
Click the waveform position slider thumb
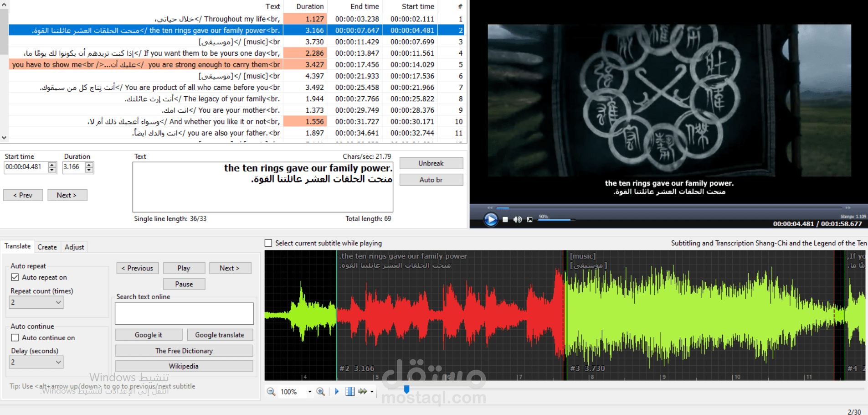[406, 389]
